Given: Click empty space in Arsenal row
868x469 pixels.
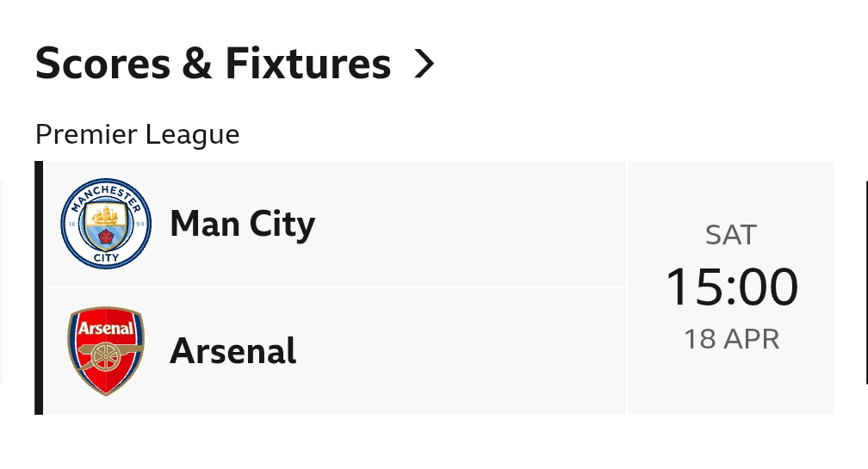Looking at the screenshot, I should pos(474,351).
